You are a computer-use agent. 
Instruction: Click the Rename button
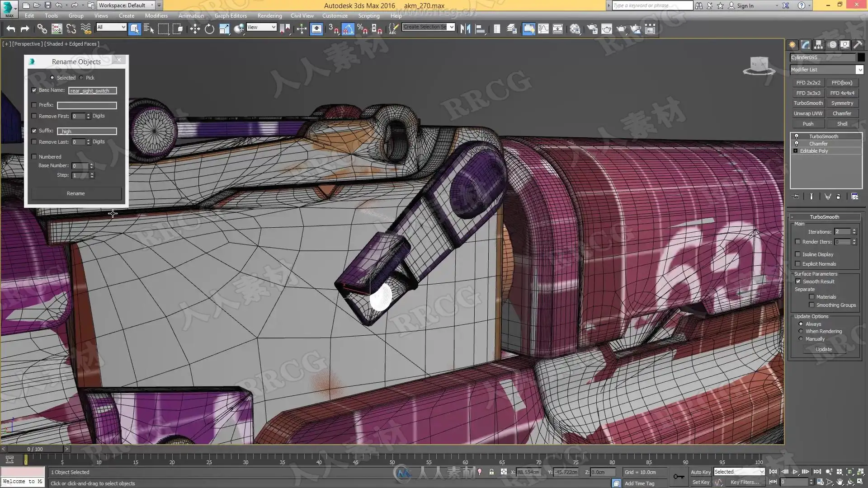(75, 193)
